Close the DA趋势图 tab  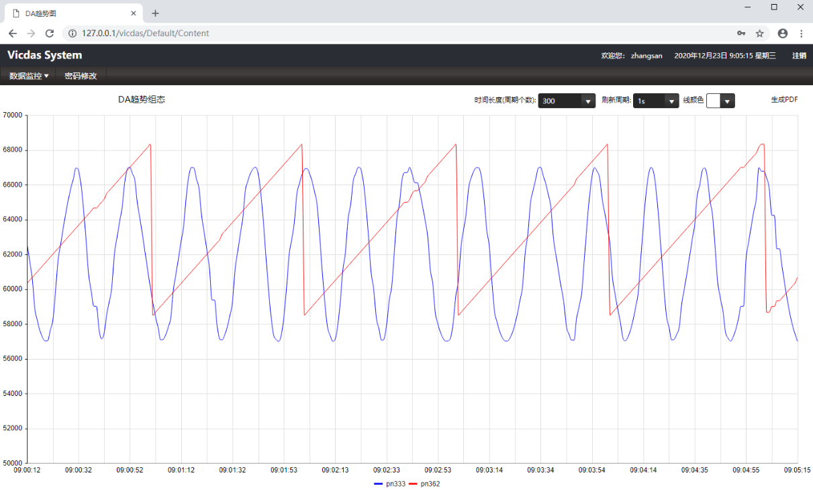134,13
